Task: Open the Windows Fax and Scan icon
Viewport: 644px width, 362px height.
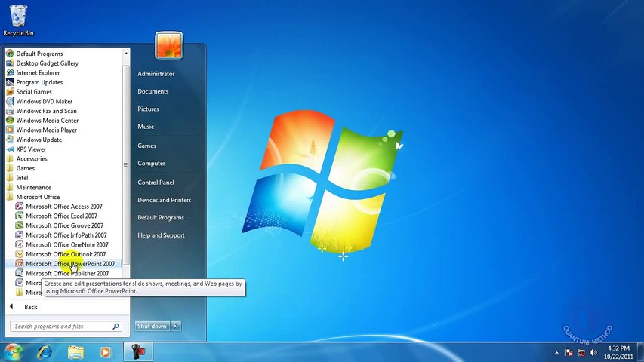Action: [10, 111]
